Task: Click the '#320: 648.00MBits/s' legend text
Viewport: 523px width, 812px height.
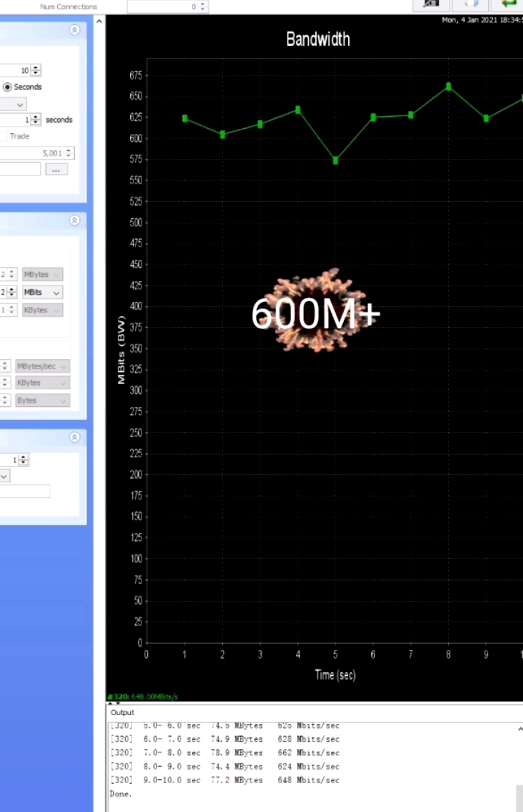Action: (x=142, y=697)
